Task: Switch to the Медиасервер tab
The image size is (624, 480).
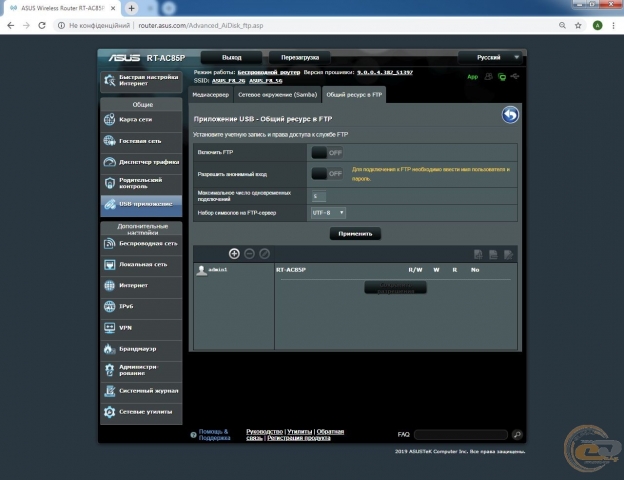Action: pyautogui.click(x=210, y=94)
